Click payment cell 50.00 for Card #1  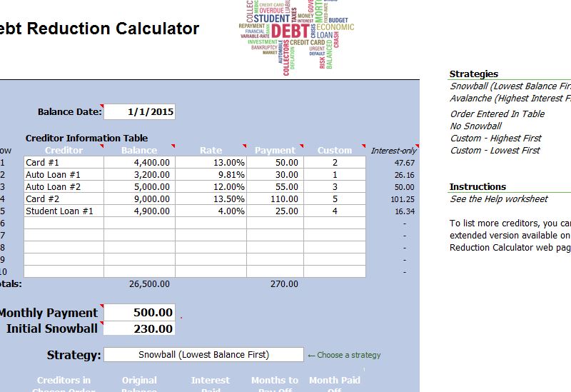click(276, 163)
